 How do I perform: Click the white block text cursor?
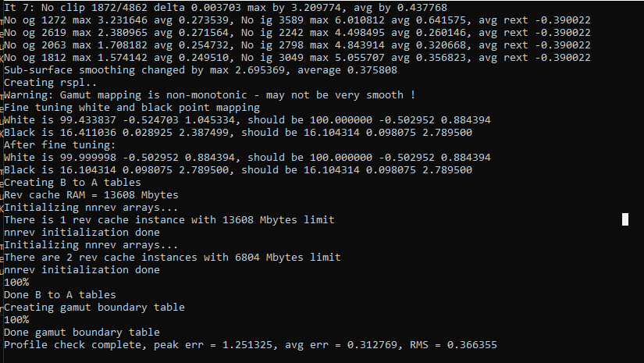625,219
